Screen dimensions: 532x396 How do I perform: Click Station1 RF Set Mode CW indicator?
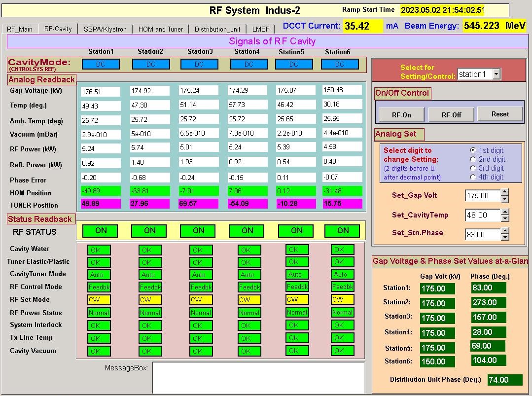(x=99, y=300)
